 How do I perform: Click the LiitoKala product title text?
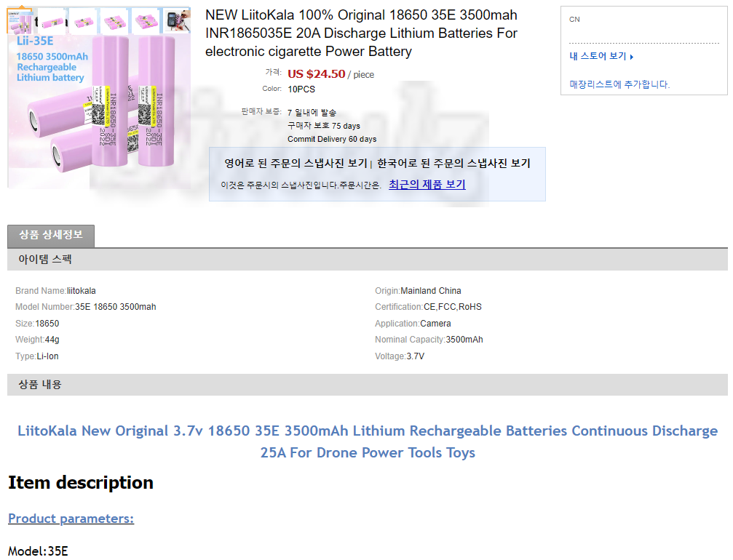361,33
